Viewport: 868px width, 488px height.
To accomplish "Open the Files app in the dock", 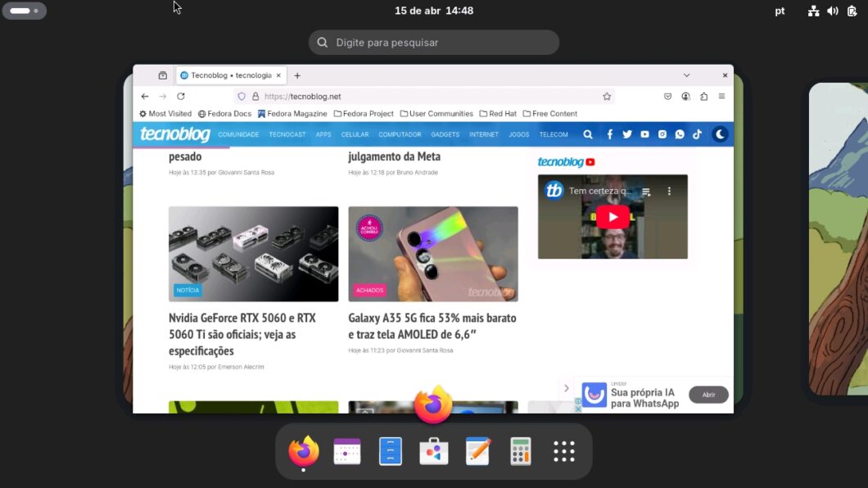I will point(391,451).
